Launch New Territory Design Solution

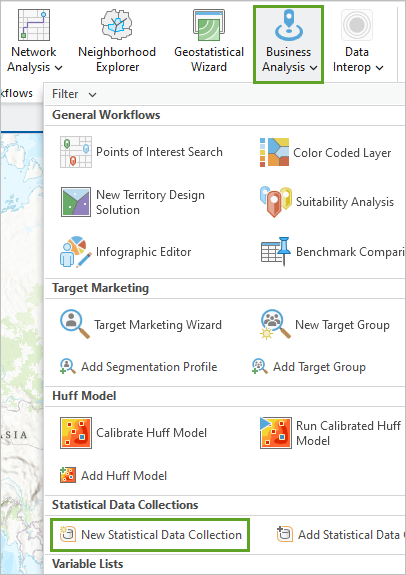pyautogui.click(x=133, y=202)
